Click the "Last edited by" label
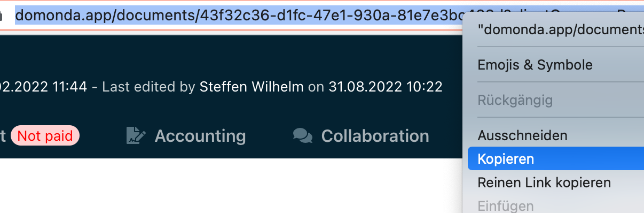This screenshot has height=213, width=644. pyautogui.click(x=148, y=86)
